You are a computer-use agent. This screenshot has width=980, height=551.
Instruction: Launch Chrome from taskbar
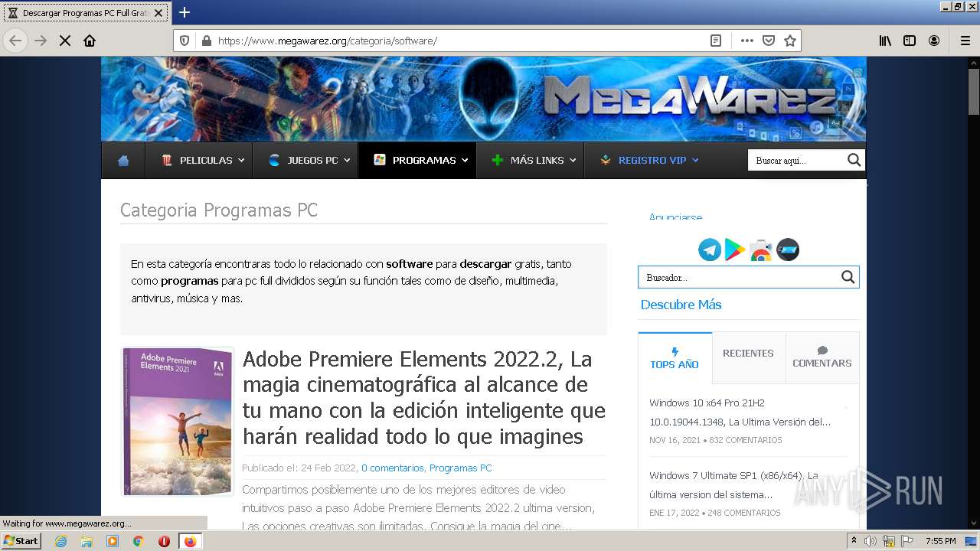tap(139, 541)
